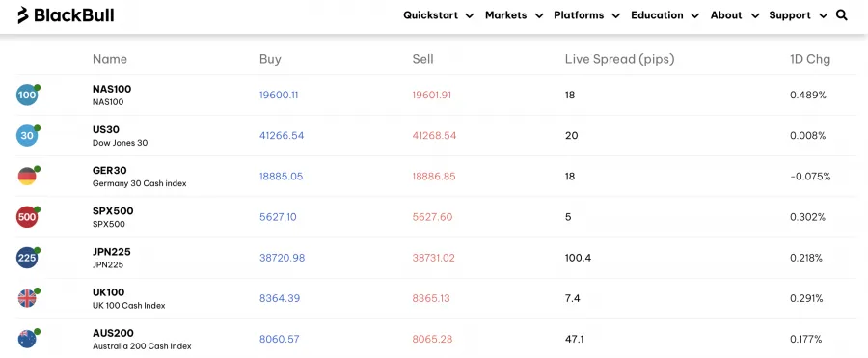
Task: Click AUS200 buy price 8060.57
Action: point(280,339)
